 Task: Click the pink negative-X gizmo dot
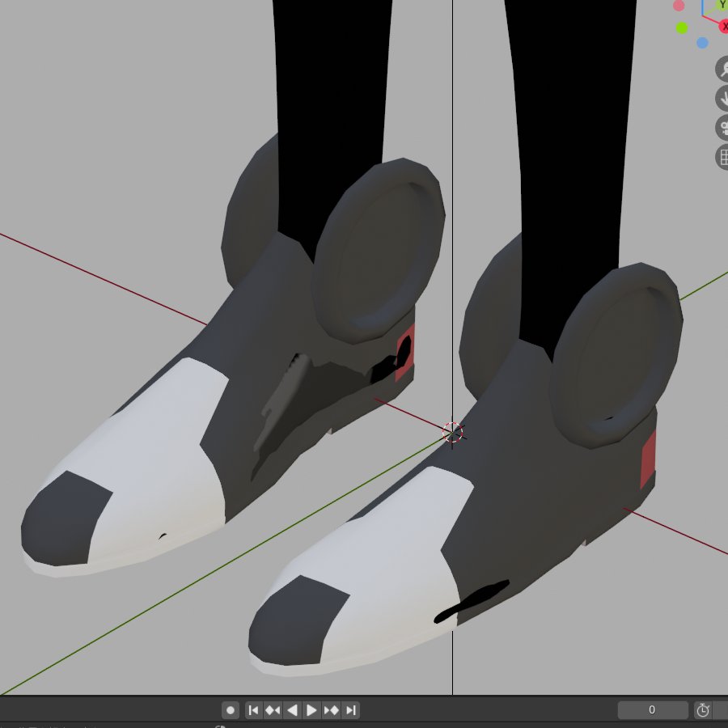(679, 6)
